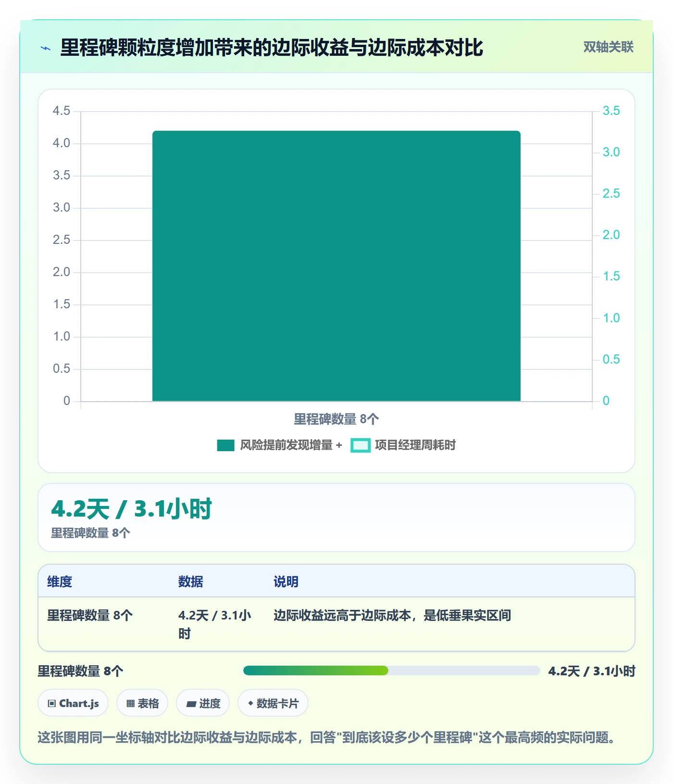Select the 表格 chip
This screenshot has width=673, height=784.
[x=142, y=703]
